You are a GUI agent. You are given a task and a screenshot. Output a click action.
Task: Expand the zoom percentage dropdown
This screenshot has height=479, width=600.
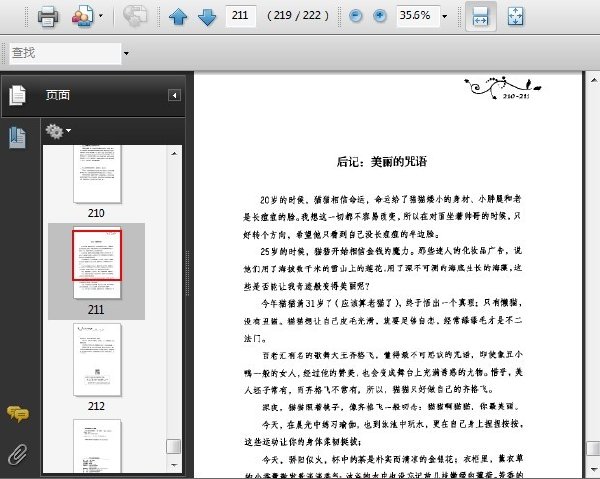[x=444, y=16]
